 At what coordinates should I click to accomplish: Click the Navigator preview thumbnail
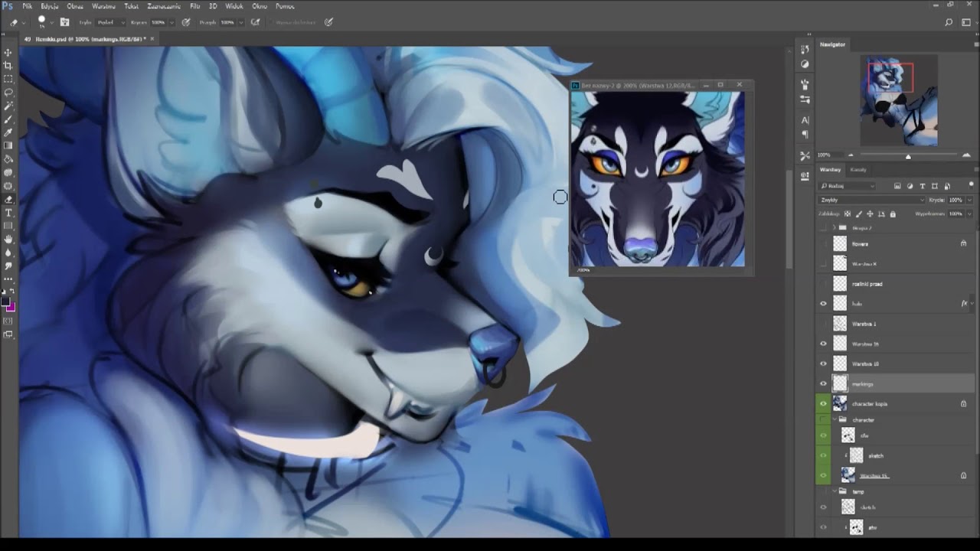(898, 100)
